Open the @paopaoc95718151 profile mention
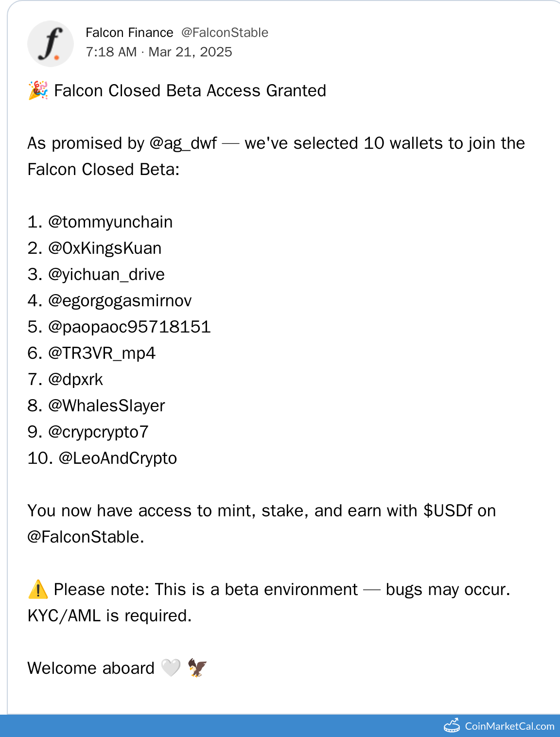 tap(129, 327)
